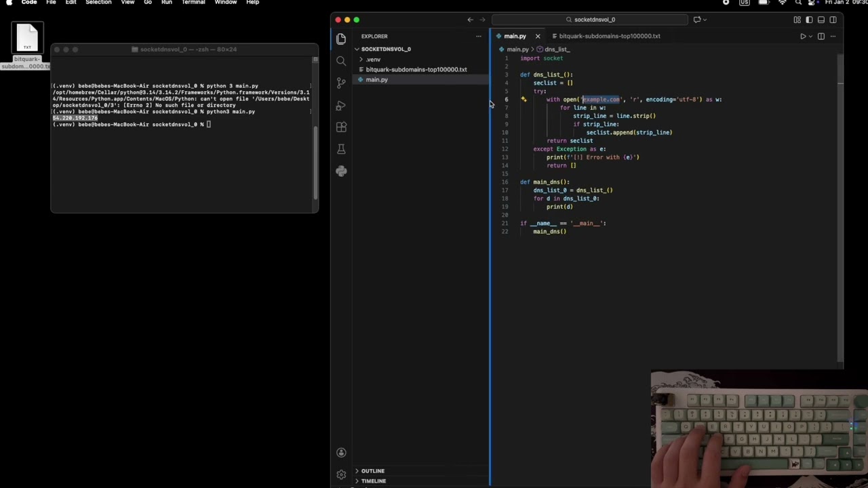The image size is (868, 488).
Task: Open the Go menu
Action: click(x=148, y=3)
